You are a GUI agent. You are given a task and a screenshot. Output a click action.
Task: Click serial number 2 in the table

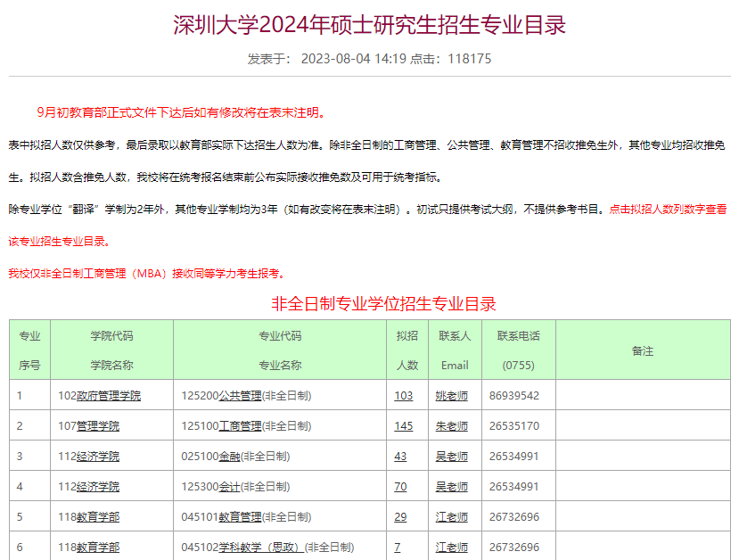(x=20, y=425)
